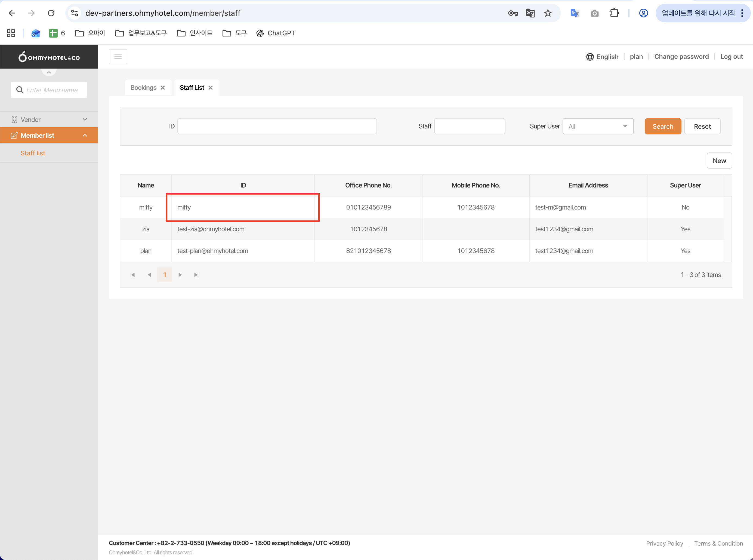753x560 pixels.
Task: Open the browser extensions puzzle icon
Action: [x=614, y=13]
